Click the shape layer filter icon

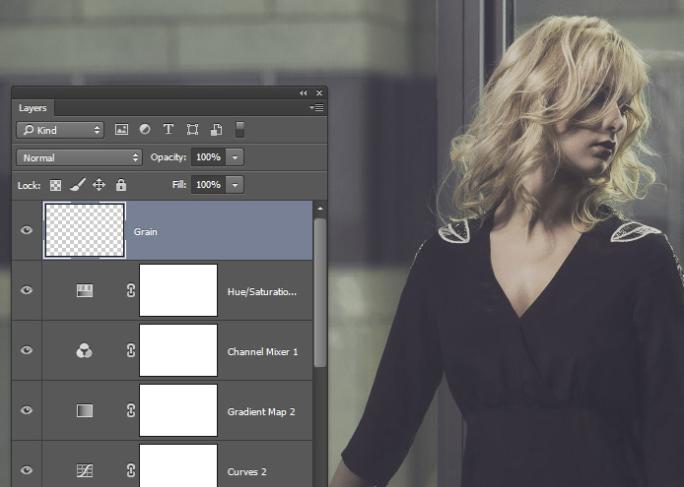click(x=192, y=130)
